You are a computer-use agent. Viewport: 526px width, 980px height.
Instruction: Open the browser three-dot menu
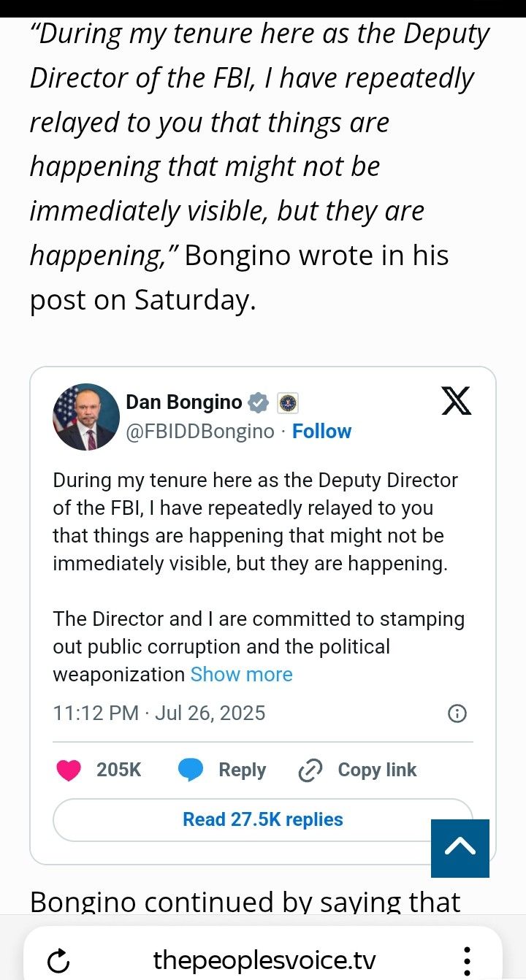pyautogui.click(x=467, y=960)
